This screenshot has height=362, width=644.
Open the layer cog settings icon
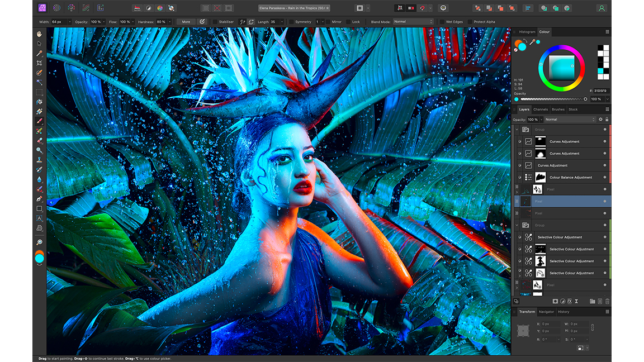600,120
